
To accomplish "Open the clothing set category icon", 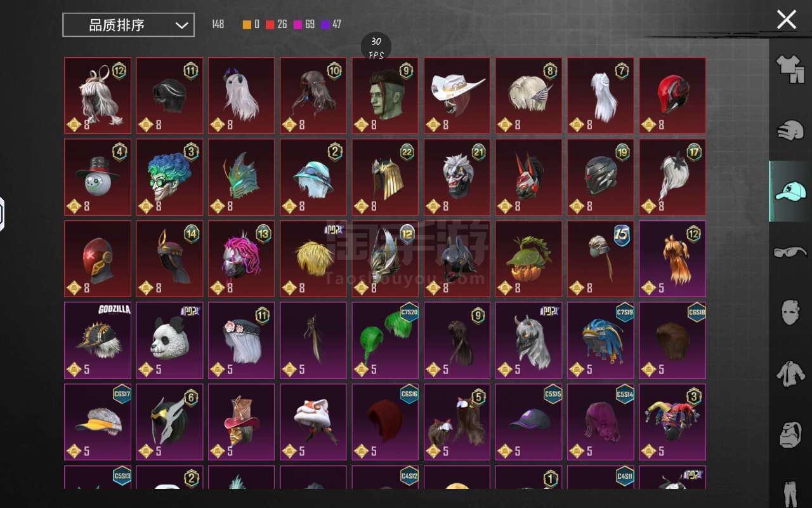I will [x=790, y=69].
